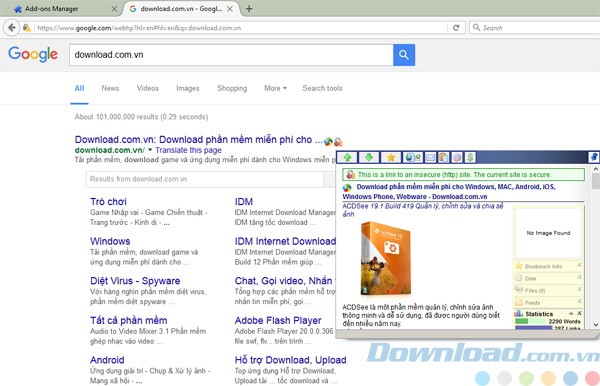Click the Google logo
The height and width of the screenshot is (386, 600).
click(33, 54)
